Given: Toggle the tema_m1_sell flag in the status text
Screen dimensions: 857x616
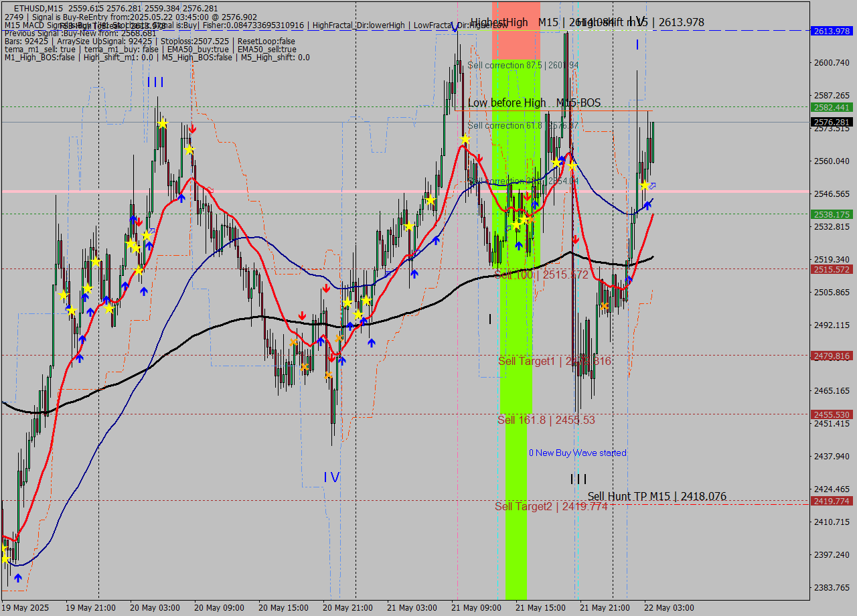Looking at the screenshot, I should point(40,49).
